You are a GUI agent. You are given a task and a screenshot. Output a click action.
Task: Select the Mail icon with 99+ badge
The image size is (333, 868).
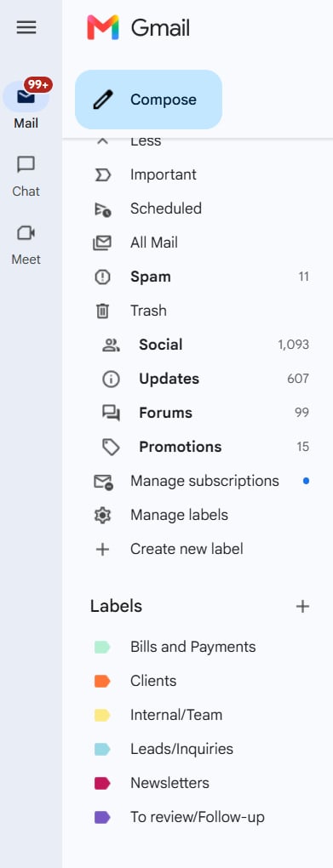(x=26, y=97)
